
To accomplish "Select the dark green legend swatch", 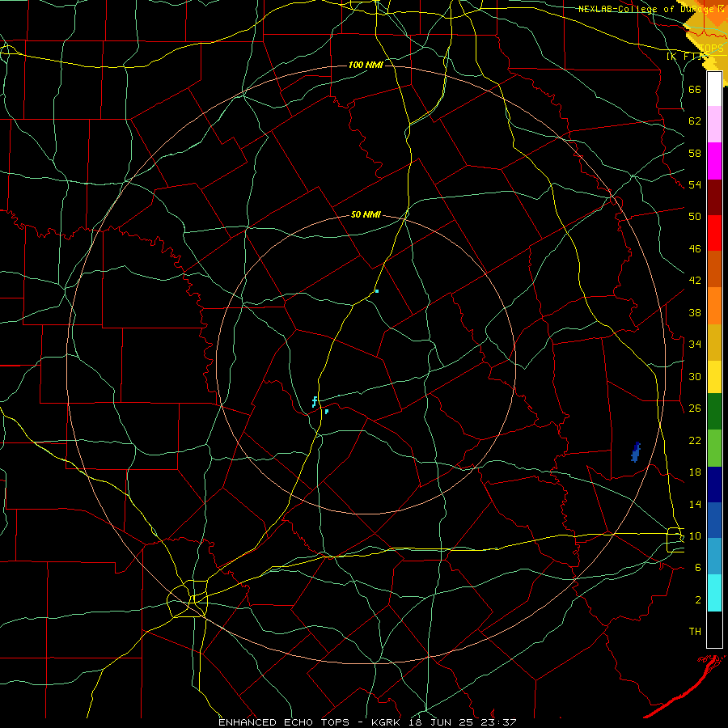I will pos(714,412).
